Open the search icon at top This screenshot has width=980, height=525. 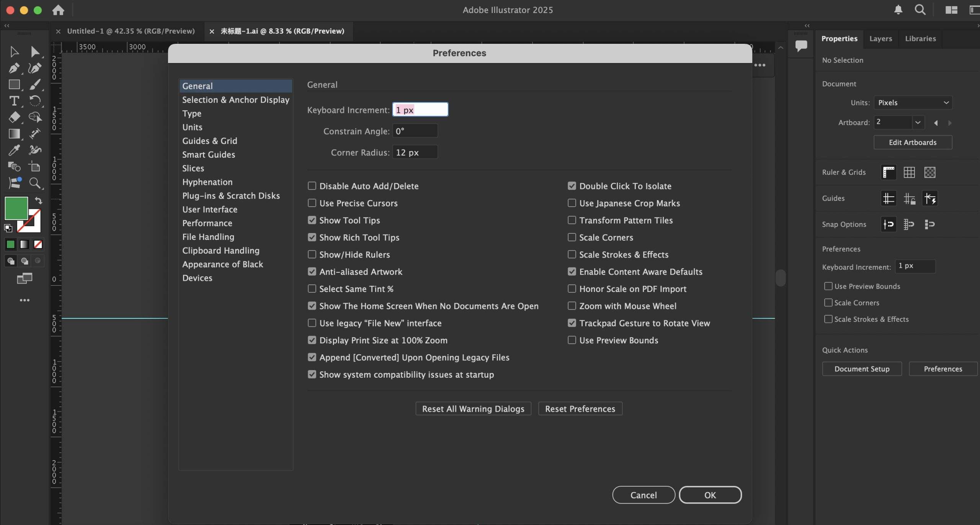[920, 10]
